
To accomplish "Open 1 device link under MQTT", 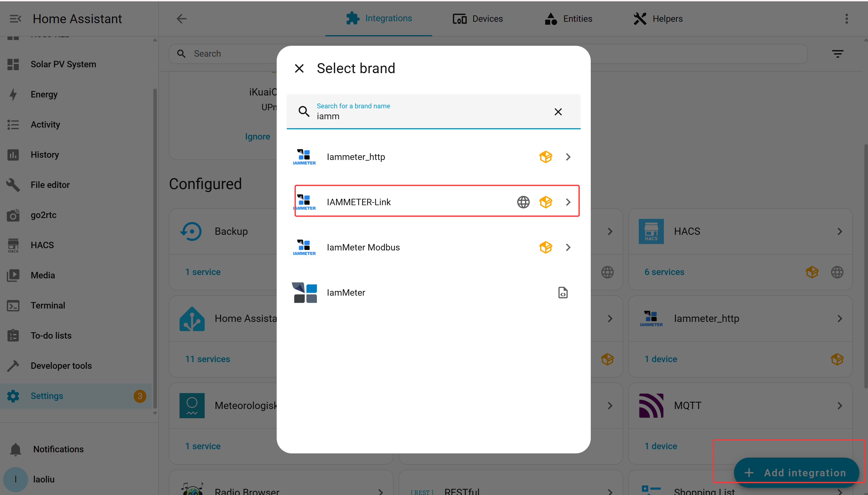I will tap(661, 446).
